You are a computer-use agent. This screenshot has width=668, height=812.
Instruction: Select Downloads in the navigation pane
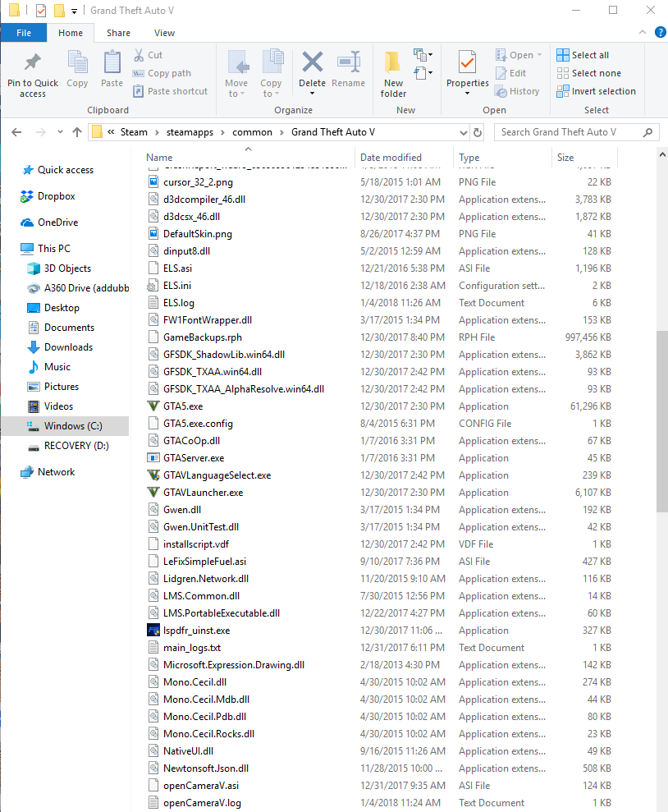pos(60,347)
